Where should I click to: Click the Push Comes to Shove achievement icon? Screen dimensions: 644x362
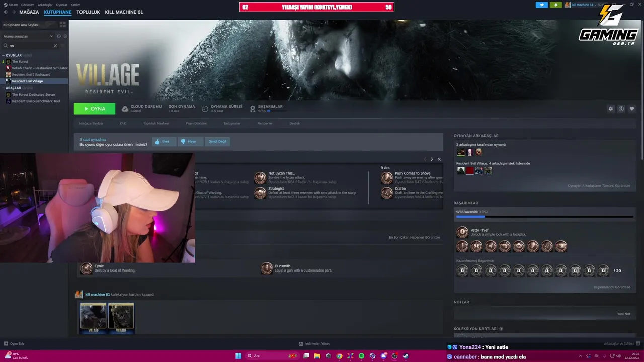387,178
